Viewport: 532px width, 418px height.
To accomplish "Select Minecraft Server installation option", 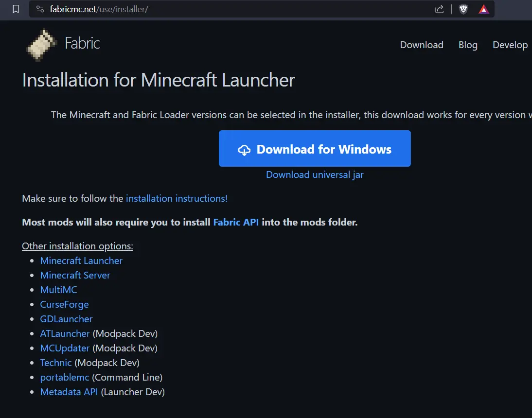I will 75,275.
